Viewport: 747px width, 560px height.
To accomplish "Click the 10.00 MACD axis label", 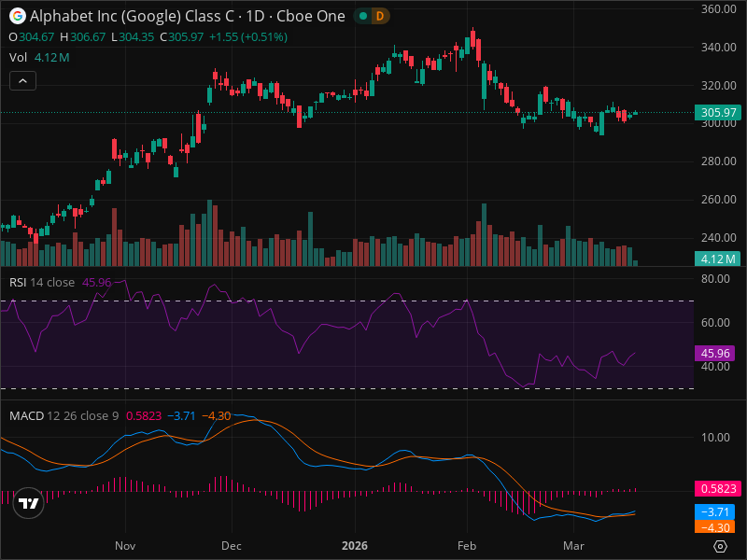I will click(x=715, y=437).
